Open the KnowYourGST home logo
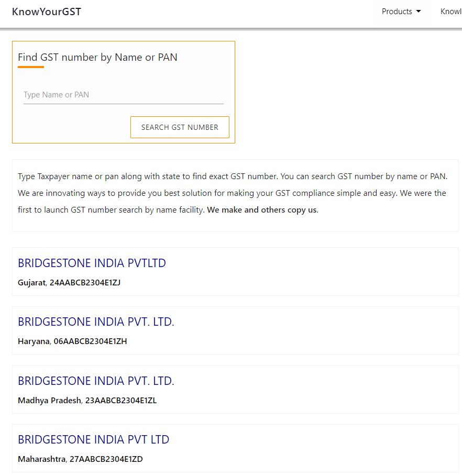This screenshot has height=476, width=462. 47,12
